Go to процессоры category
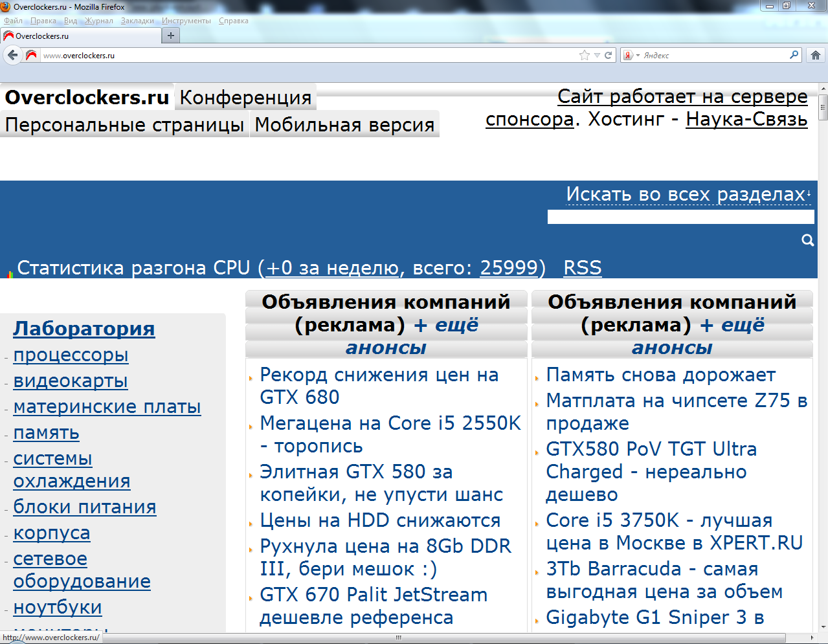Viewport: 828px width, 644px height. (x=71, y=355)
